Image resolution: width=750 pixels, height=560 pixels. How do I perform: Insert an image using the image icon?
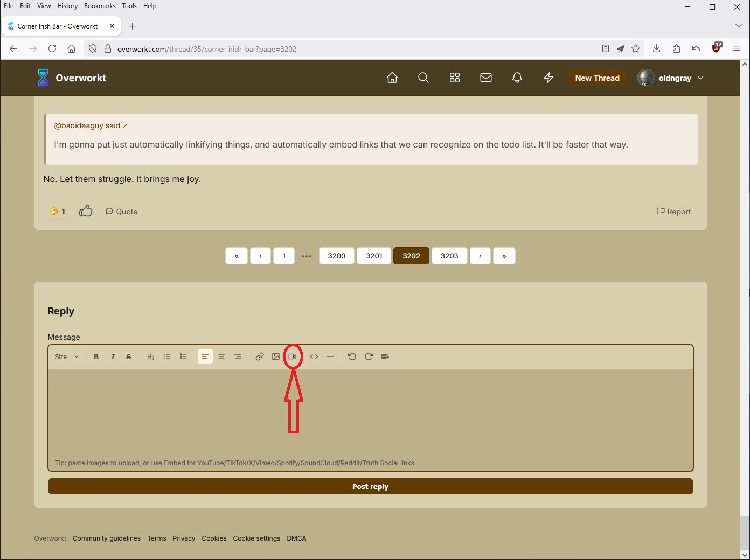point(276,356)
